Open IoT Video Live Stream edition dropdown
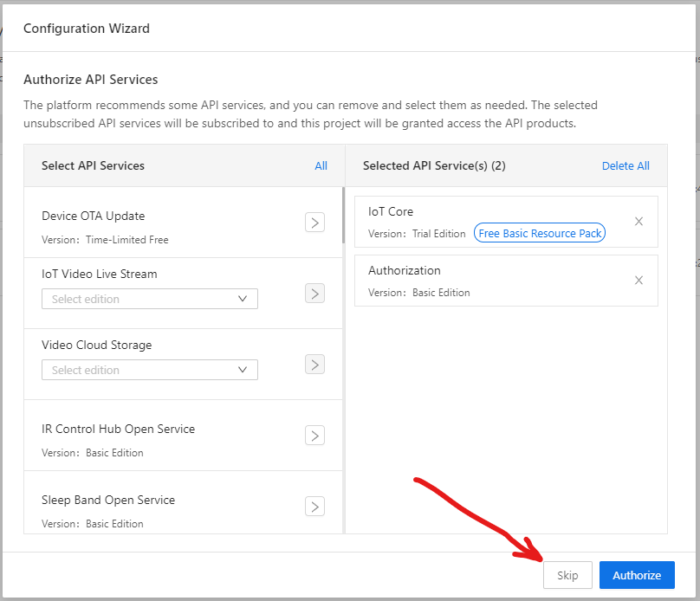Image resolution: width=700 pixels, height=601 pixels. coord(150,299)
